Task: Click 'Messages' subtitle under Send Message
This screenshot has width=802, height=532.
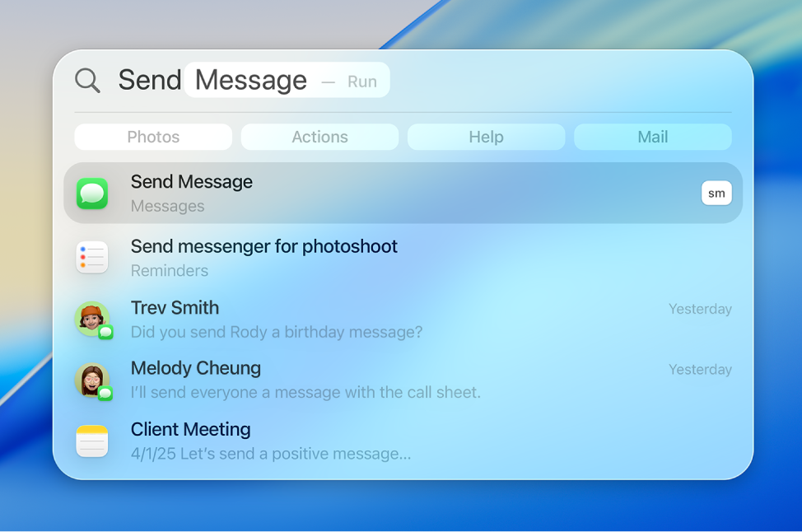Action: (x=168, y=206)
